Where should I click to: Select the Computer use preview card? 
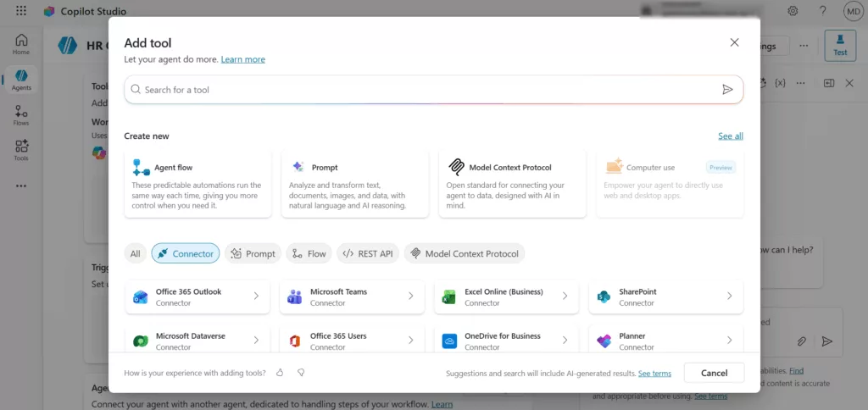[x=670, y=185]
